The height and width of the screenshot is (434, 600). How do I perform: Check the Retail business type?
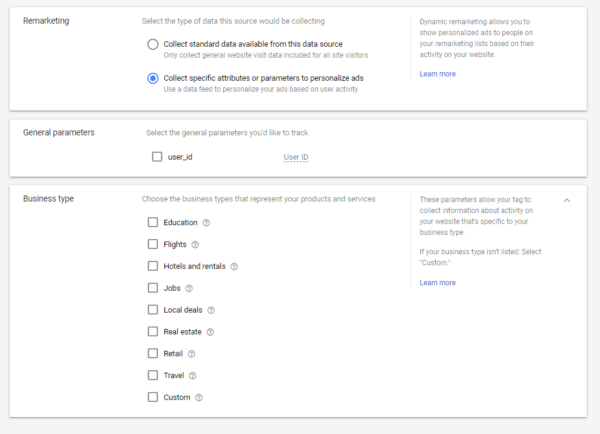[153, 353]
